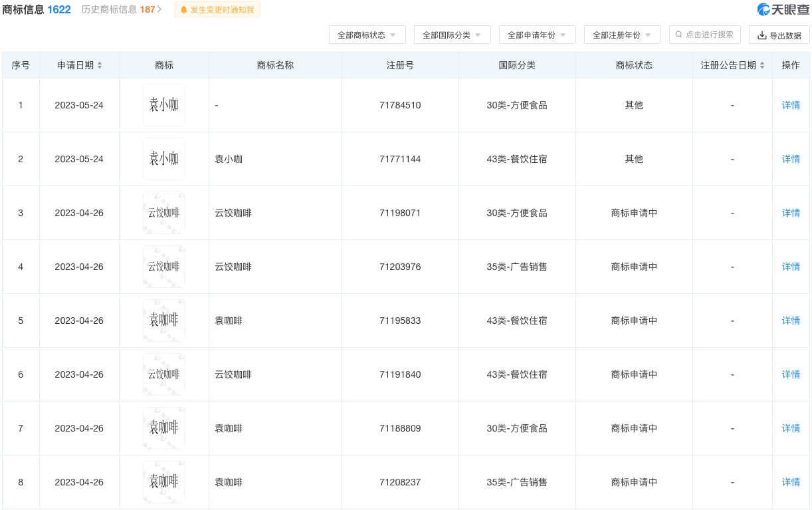812x510 pixels.
Task: Open the trademark status filter dropdown
Action: pos(367,35)
